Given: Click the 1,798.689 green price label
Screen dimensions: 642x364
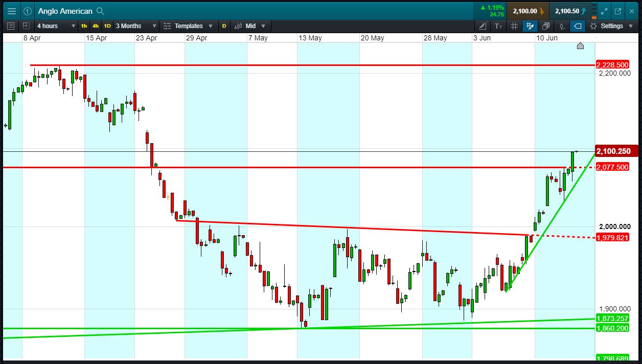Looking at the screenshot, I should pos(612,358).
